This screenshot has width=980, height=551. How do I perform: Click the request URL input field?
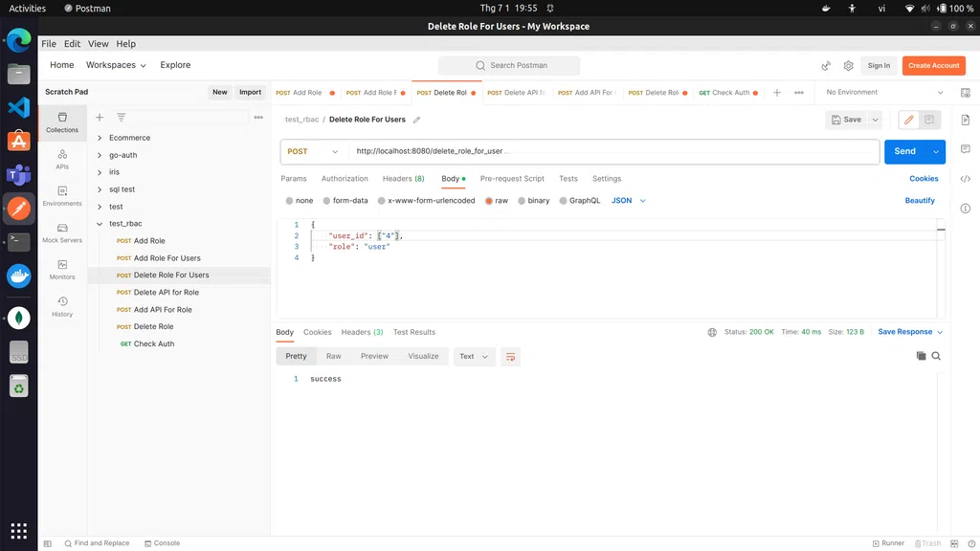click(x=612, y=151)
